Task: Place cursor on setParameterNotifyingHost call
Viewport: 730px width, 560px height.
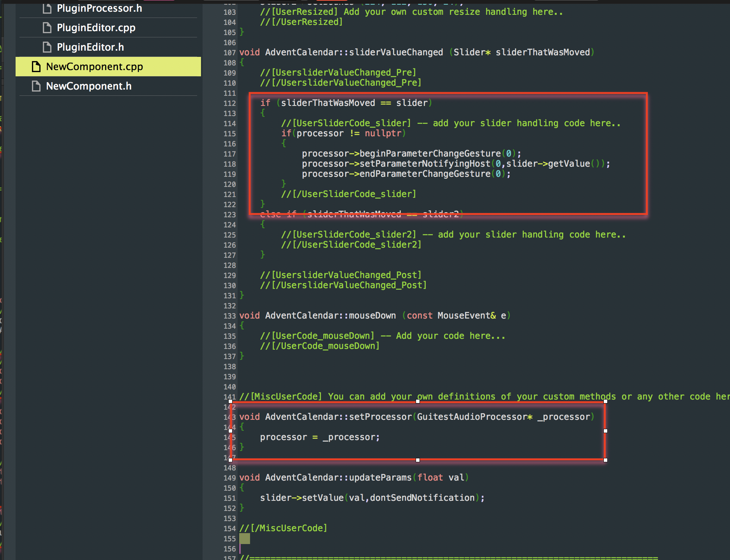Action: (x=425, y=164)
